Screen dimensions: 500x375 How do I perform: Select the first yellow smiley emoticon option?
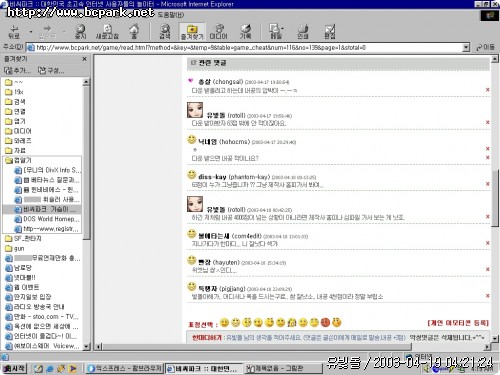[225, 322]
